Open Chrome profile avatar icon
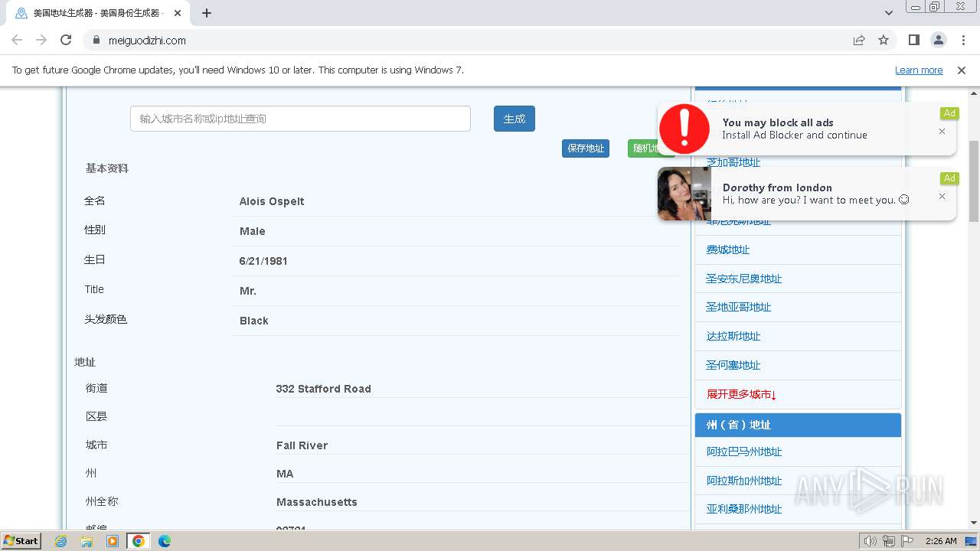Image resolution: width=980 pixels, height=551 pixels. 939,41
